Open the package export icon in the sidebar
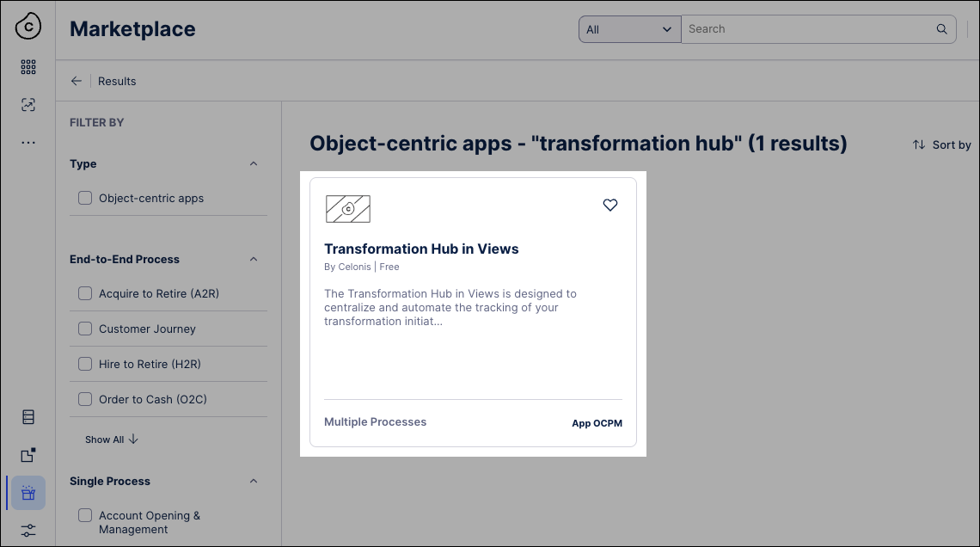This screenshot has height=547, width=980. 28,455
